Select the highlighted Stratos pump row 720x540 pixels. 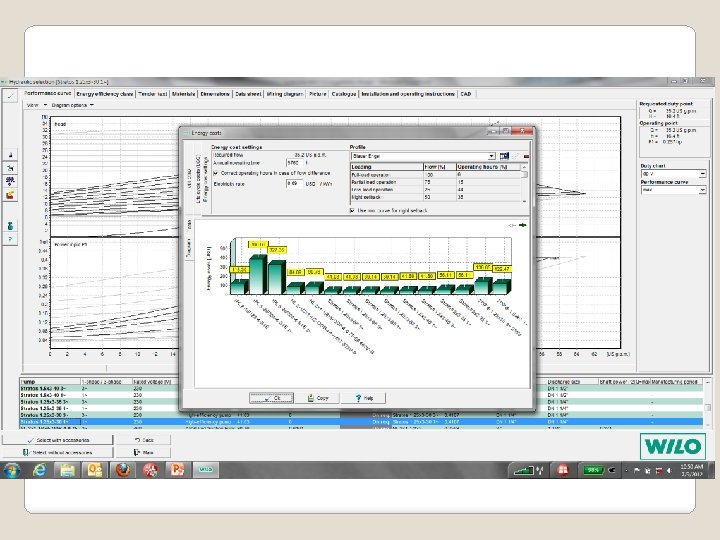(x=361, y=422)
